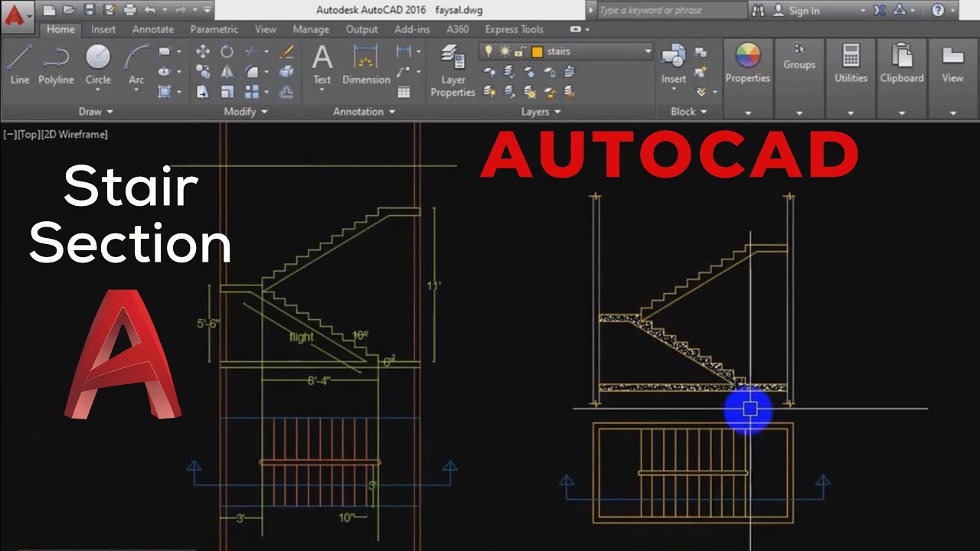980x551 pixels.
Task: Click the Scale tool icon
Action: pyautogui.click(x=227, y=92)
